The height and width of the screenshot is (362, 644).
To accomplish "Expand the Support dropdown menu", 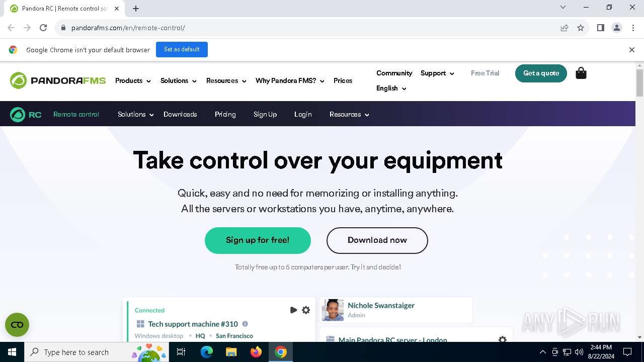I will (x=437, y=73).
